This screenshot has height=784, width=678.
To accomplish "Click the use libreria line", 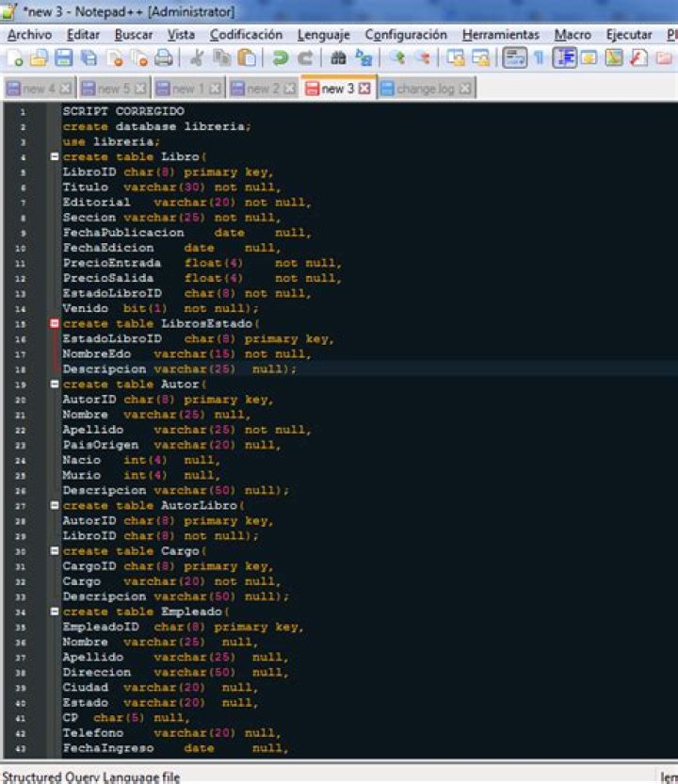I will coord(111,141).
